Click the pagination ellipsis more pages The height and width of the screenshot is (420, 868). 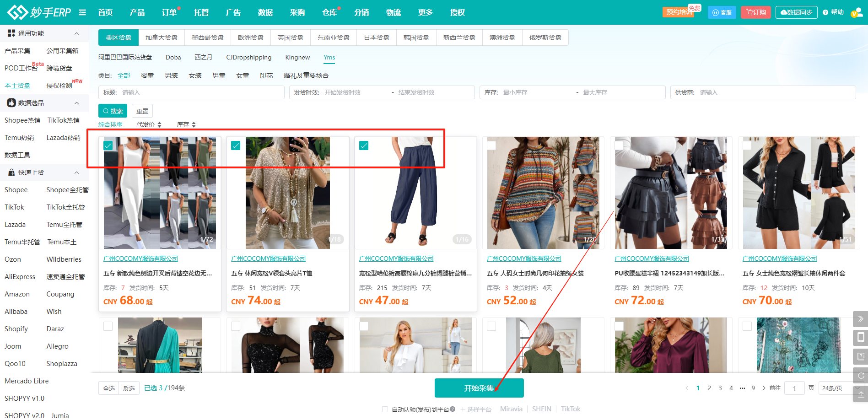(x=742, y=388)
